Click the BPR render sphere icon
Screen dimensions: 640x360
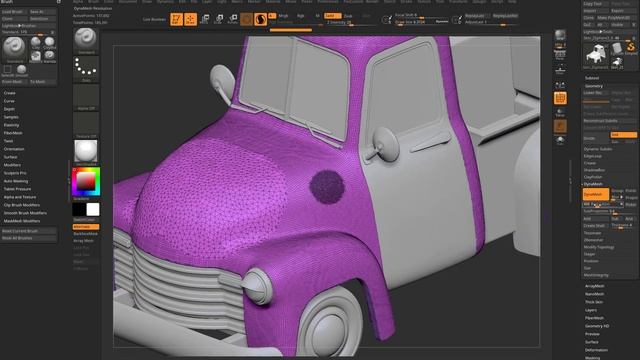click(560, 35)
